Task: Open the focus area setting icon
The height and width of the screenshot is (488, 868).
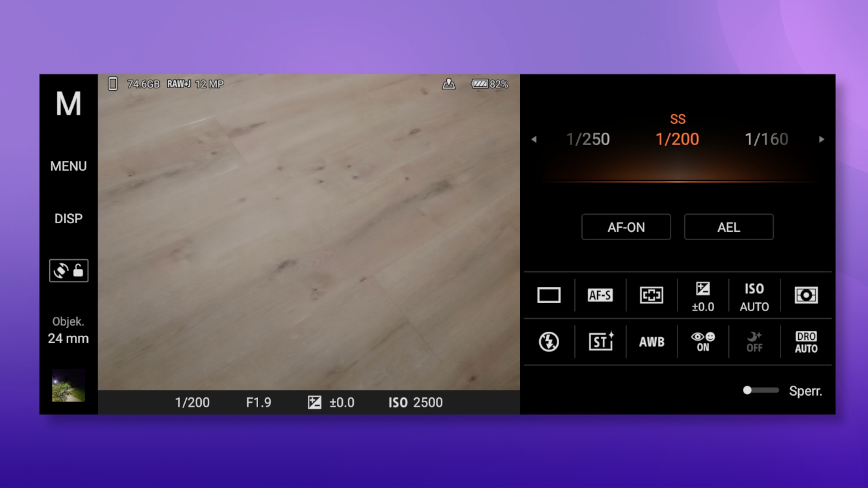Action: click(651, 295)
